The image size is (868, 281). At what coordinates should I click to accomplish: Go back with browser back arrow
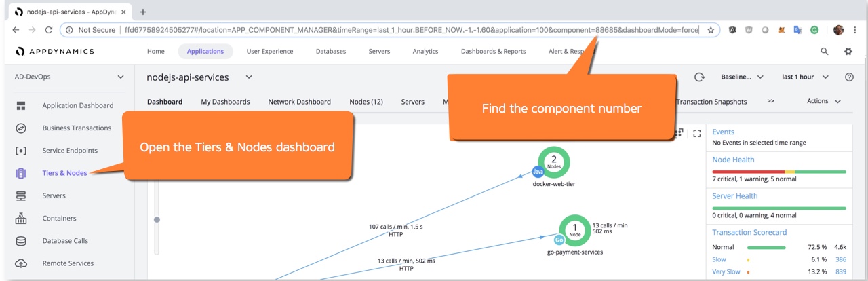pyautogui.click(x=16, y=30)
